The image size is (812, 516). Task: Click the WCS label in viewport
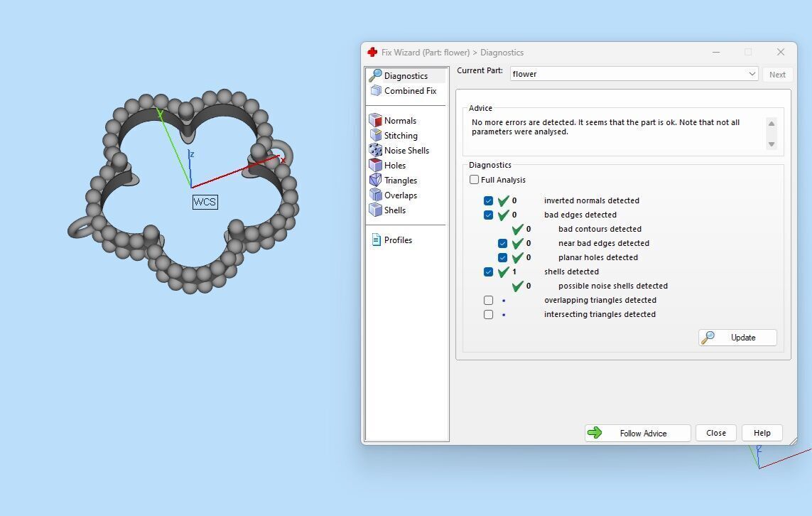coord(205,202)
